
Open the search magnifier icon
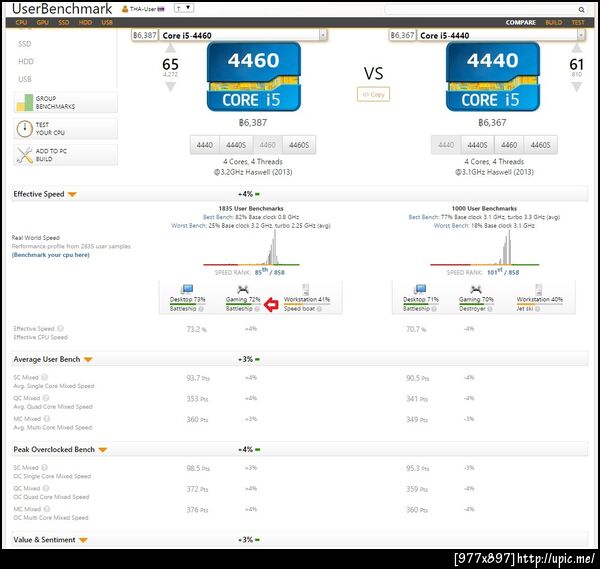(581, 10)
